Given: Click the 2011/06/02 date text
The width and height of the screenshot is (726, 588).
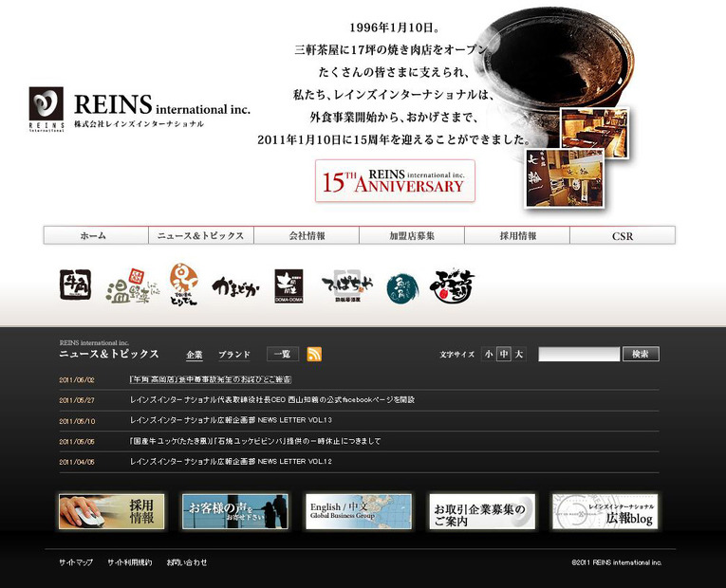Looking at the screenshot, I should point(77,379).
